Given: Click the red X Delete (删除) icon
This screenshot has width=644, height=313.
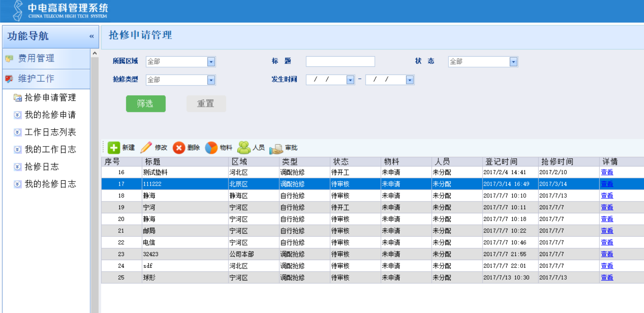Looking at the screenshot, I should click(x=179, y=148).
